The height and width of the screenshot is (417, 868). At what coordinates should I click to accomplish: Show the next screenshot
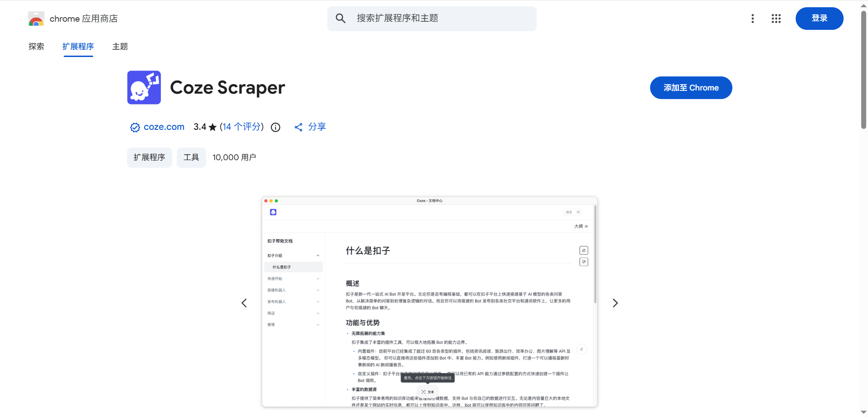click(x=615, y=303)
